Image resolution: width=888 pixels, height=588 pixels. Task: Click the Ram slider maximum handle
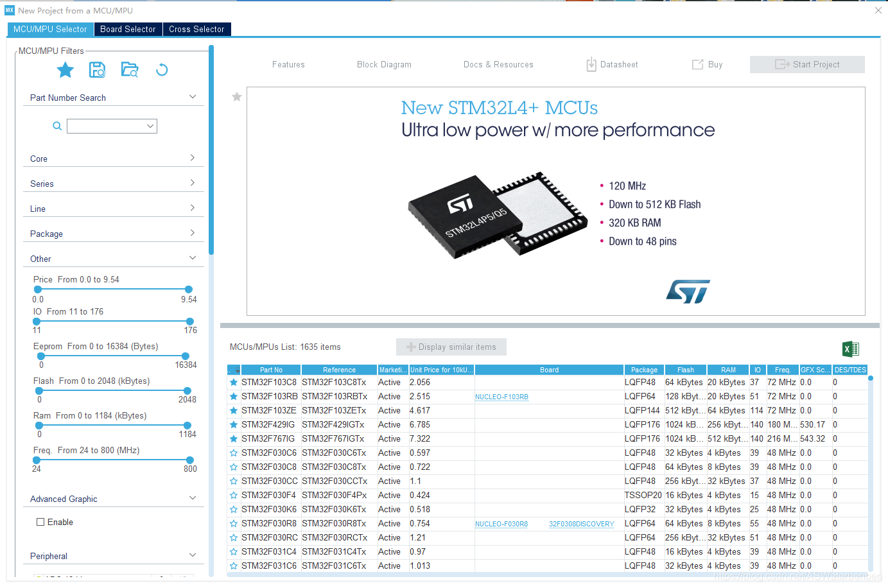187,426
